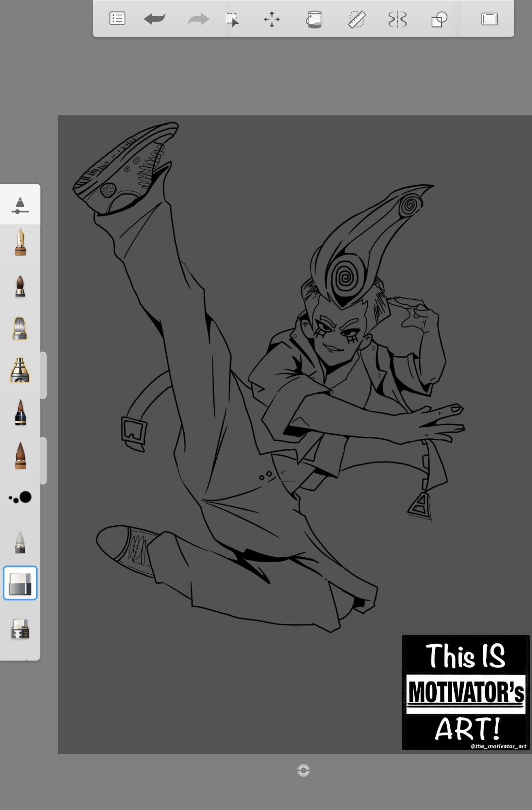Viewport: 532px width, 810px height.
Task: Select the paint bucket fill tool
Action: (x=314, y=19)
